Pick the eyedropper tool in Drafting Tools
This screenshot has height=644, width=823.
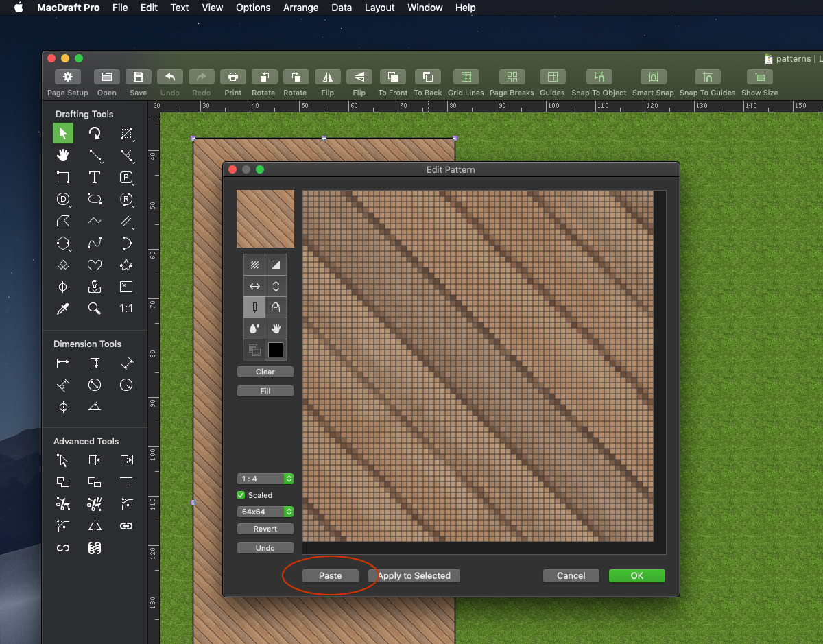coord(63,309)
